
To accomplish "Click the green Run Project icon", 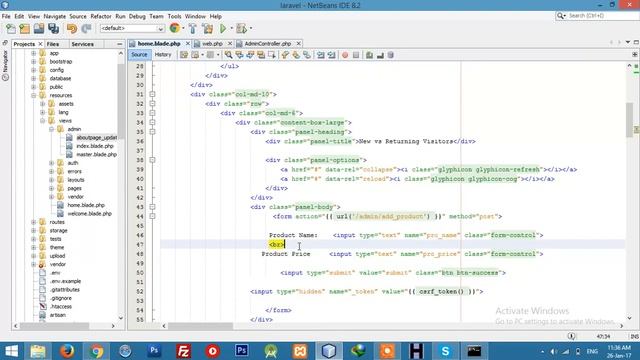I will click(x=223, y=29).
